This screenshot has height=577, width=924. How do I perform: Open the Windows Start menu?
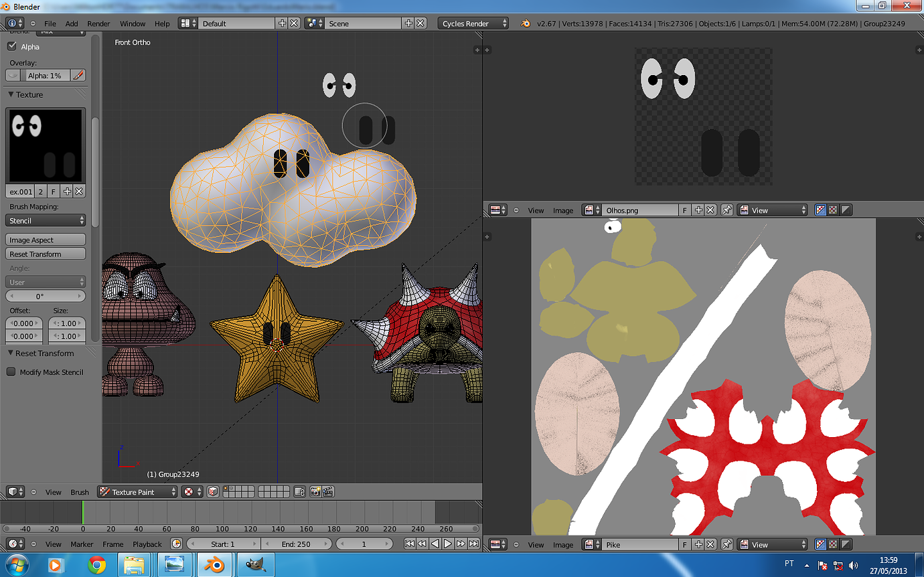pyautogui.click(x=18, y=565)
